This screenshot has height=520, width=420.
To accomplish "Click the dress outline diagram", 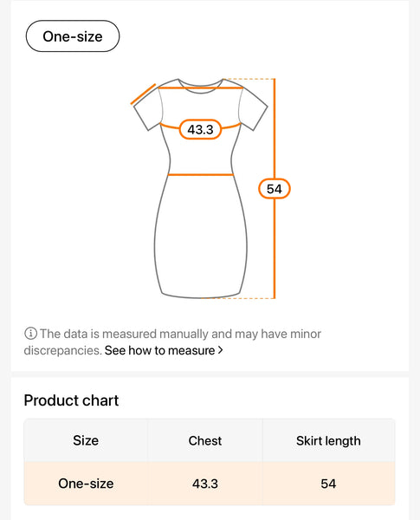I will pos(201,188).
